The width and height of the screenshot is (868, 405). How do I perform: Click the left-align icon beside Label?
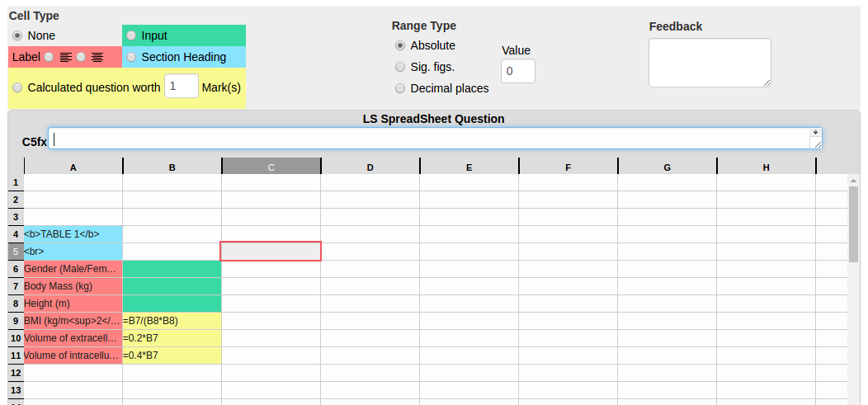coord(65,57)
